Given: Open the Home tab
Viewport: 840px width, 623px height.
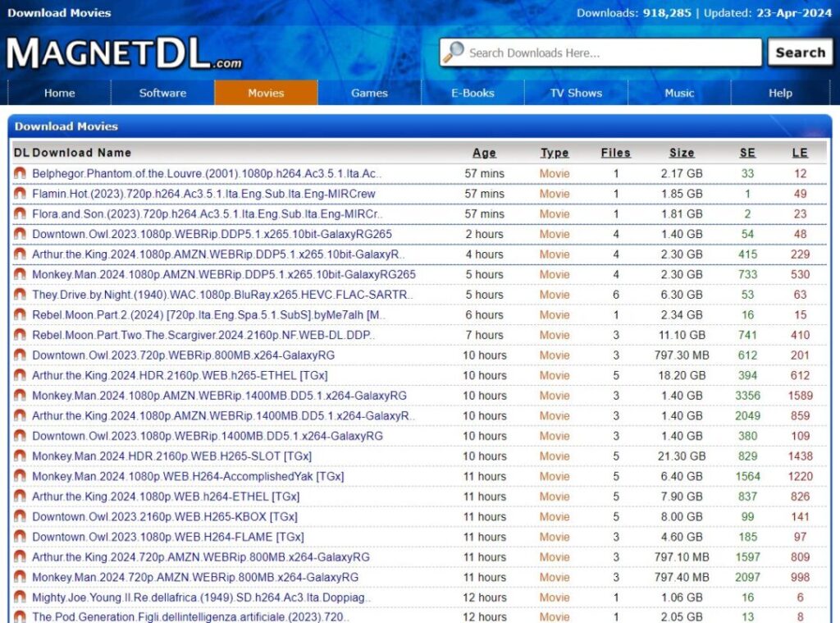Looking at the screenshot, I should pos(59,93).
